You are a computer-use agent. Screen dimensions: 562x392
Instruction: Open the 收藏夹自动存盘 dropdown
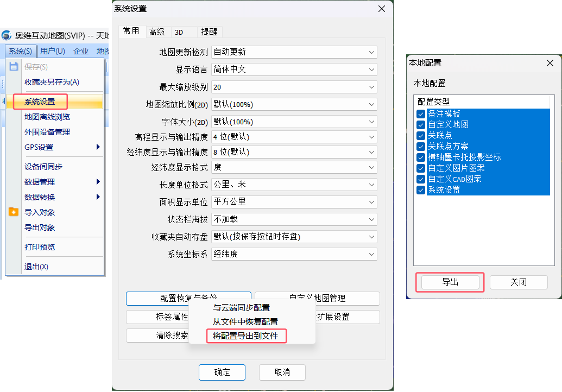294,237
